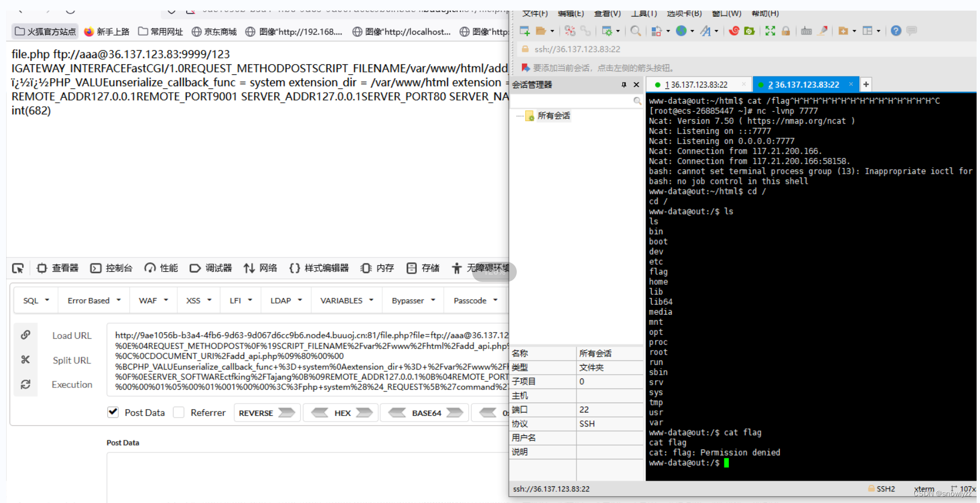Viewport: 980px width, 503px height.
Task: Click the globe encoding icon in Xshell toolbar
Action: [x=681, y=31]
